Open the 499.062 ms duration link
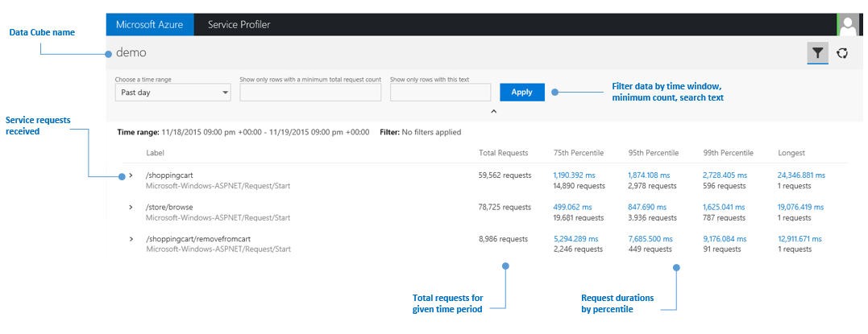Image resolution: width=868 pixels, height=334 pixels. 572,208
